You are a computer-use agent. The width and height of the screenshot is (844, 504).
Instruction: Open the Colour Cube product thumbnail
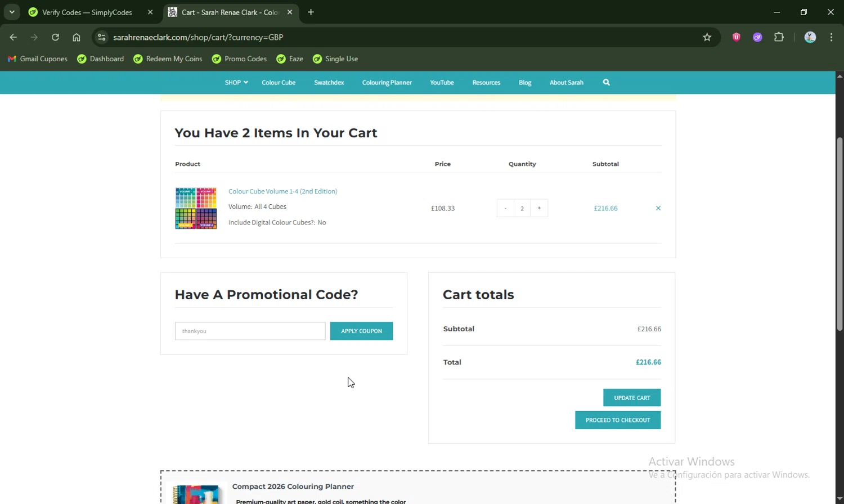(x=196, y=208)
